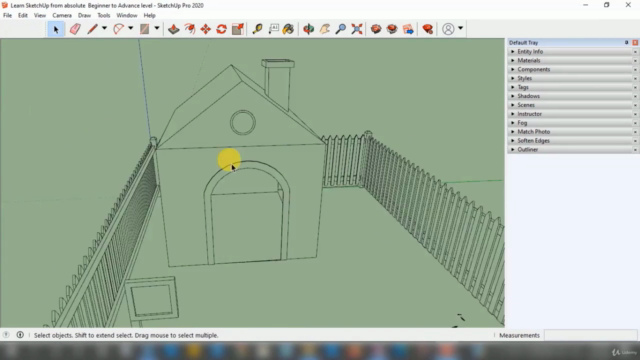Screen dimensions: 640x360
Task: Close the Shadows panel
Action: (x=635, y=96)
